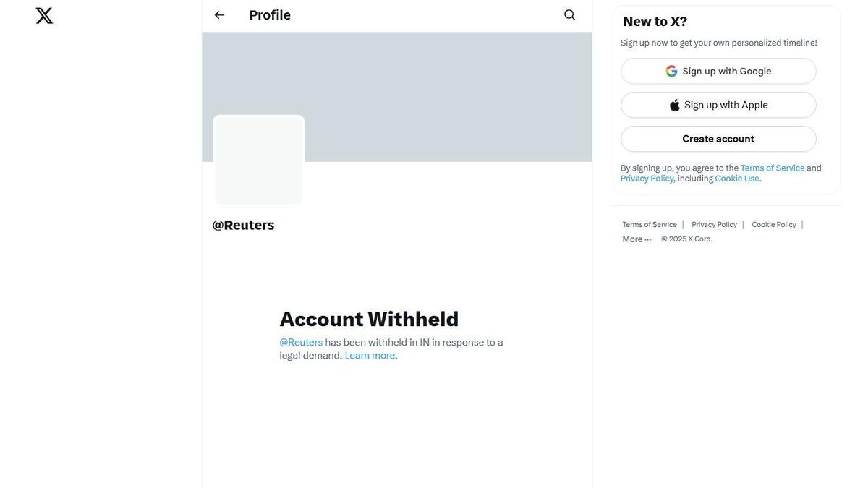Open footer Cookie Policy link
The height and width of the screenshot is (488, 868).
(773, 225)
